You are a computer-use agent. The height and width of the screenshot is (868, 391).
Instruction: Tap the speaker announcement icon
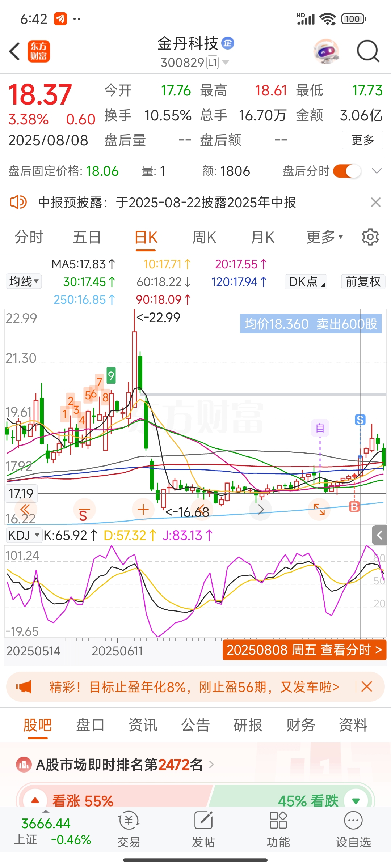tap(18, 202)
